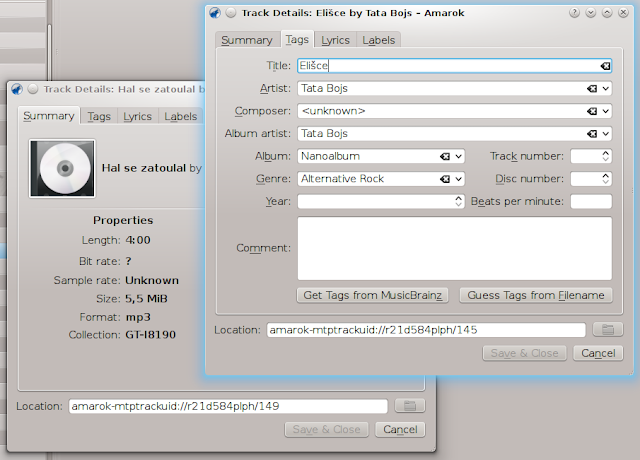Expand the Album artist dropdown arrow
The image size is (640, 460).
606,134
